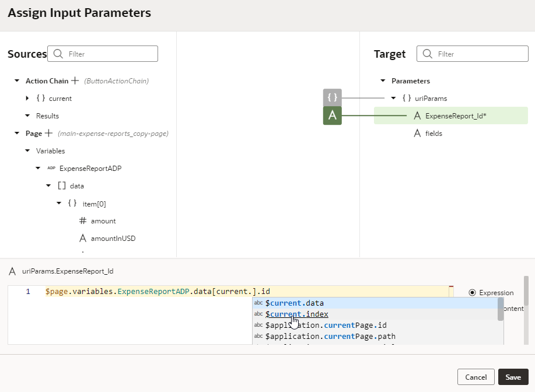The width and height of the screenshot is (535, 392).
Task: Select the Expression radio button
Action: [x=473, y=293]
